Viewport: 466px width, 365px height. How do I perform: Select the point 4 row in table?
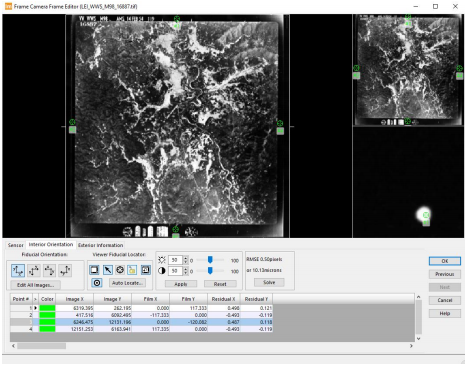141,329
